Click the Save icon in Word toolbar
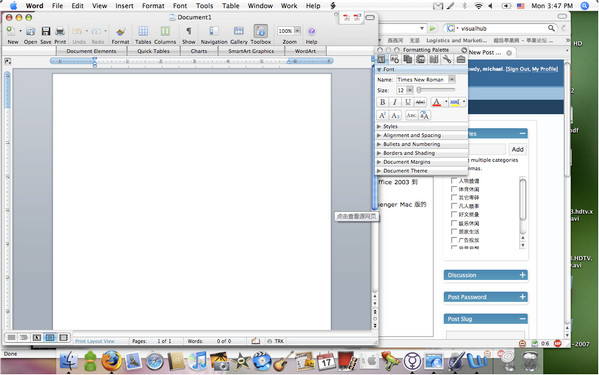599x375 pixels. [46, 31]
